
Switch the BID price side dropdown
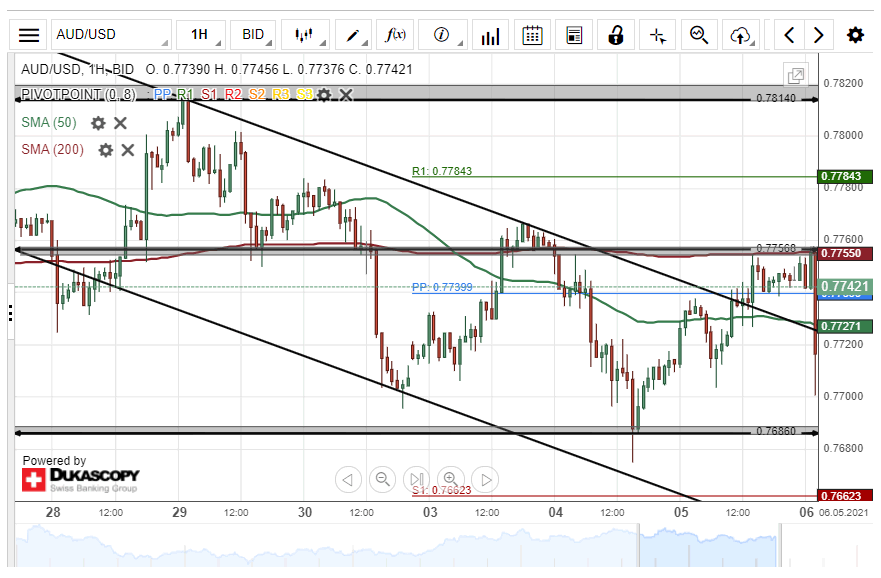[x=253, y=35]
